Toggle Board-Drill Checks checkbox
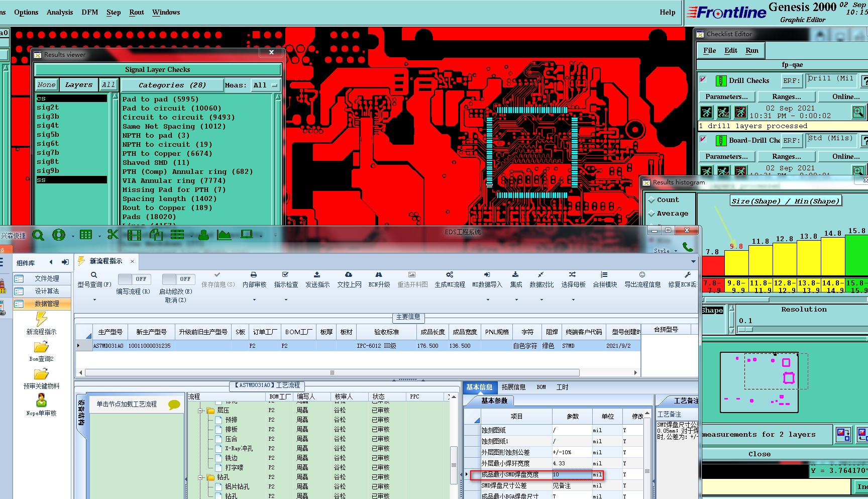The height and width of the screenshot is (499, 868). (x=703, y=139)
